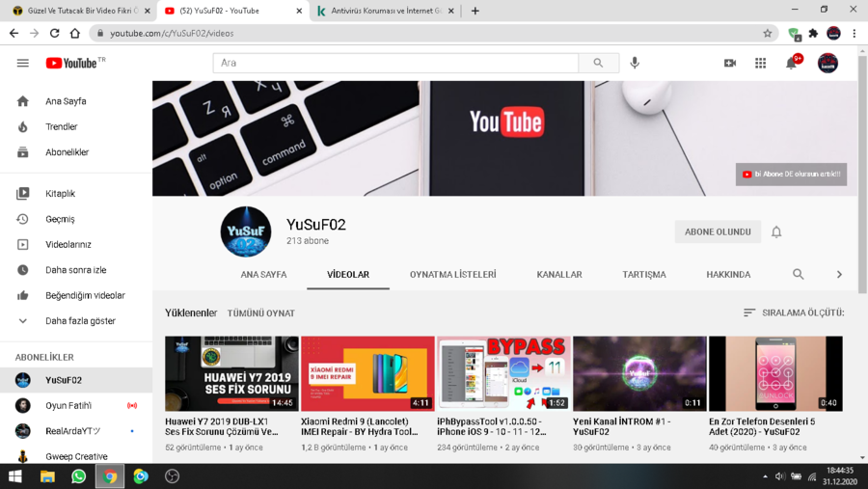Open RealArdaYT subscription in sidebar
868x489 pixels.
[76, 431]
